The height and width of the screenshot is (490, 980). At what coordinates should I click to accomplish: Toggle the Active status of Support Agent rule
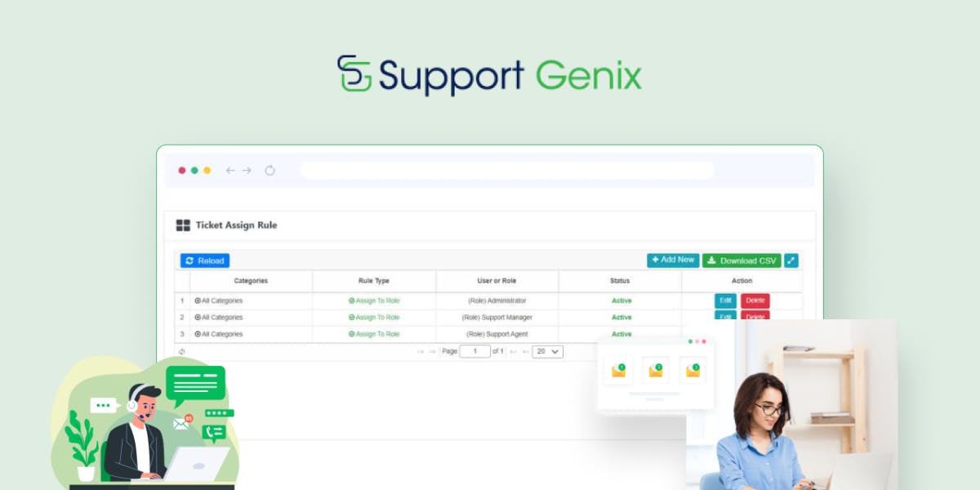click(x=621, y=334)
